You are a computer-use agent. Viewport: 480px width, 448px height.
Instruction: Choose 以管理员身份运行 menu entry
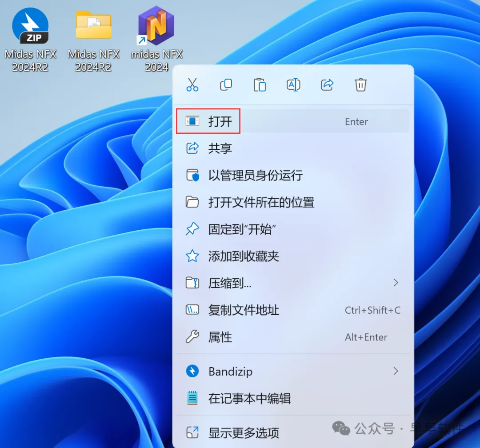[x=292, y=175]
